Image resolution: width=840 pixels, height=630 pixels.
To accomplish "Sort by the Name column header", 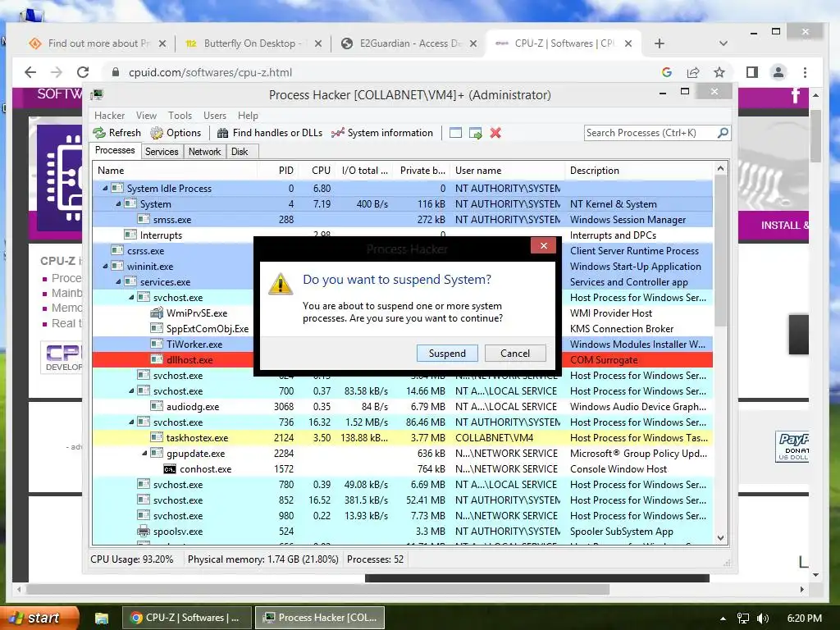I will tap(175, 171).
